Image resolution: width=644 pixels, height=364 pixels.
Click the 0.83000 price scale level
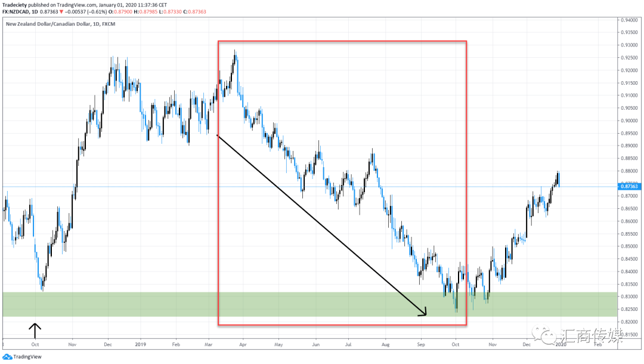tap(629, 297)
